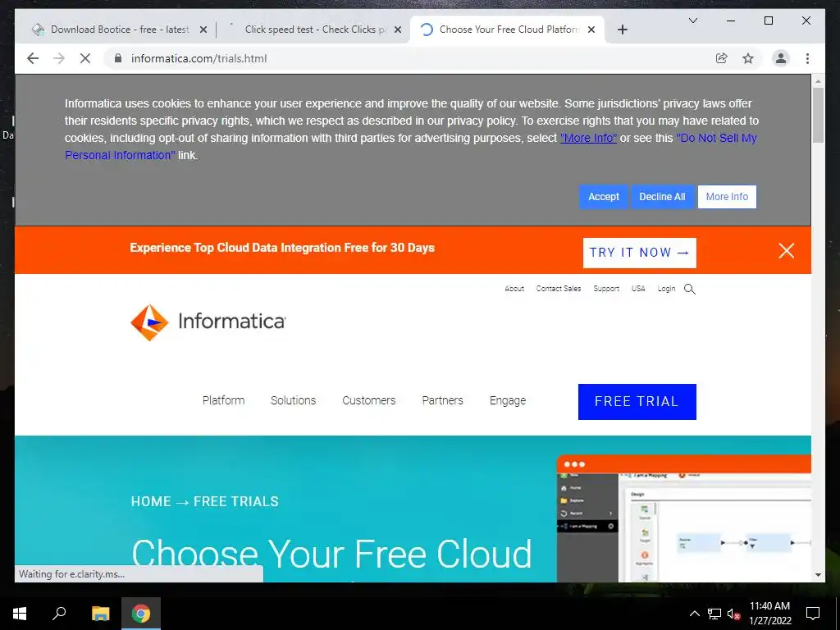Stop loading the page with the X button
840x630 pixels.
pyautogui.click(x=85, y=58)
